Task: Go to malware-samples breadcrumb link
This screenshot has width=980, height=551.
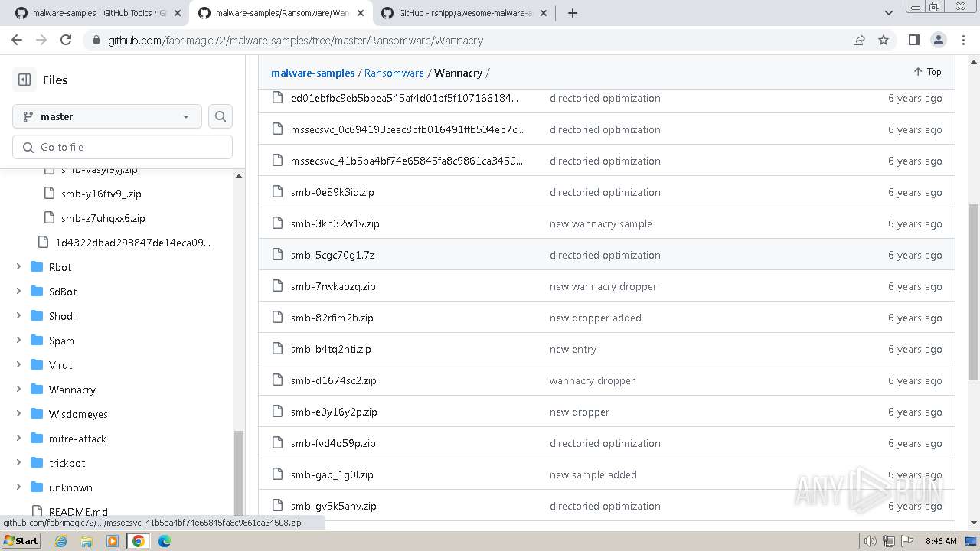Action: 313,73
